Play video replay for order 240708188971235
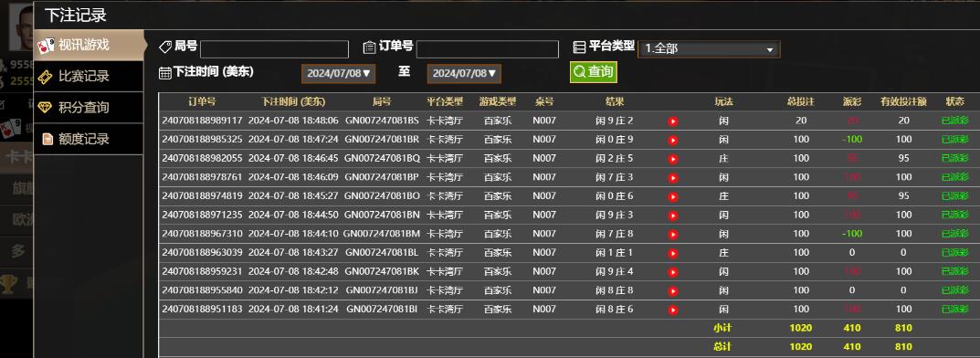980x358 pixels. [x=673, y=216]
